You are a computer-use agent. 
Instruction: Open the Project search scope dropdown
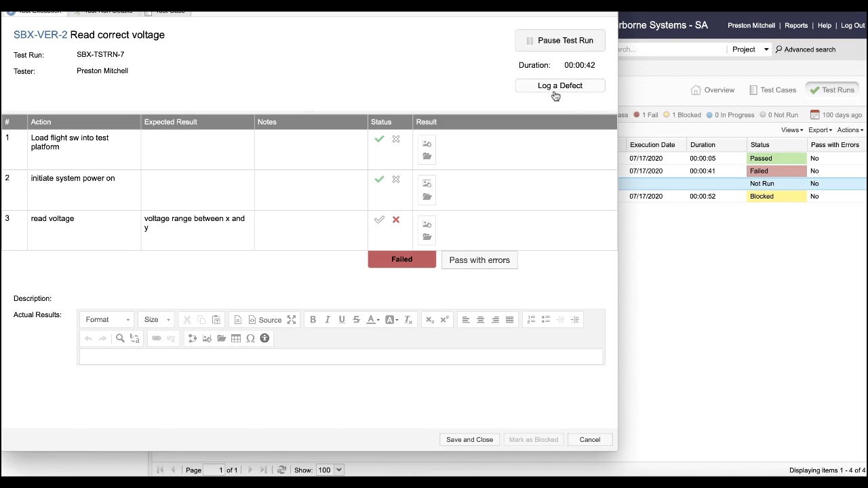click(x=750, y=49)
